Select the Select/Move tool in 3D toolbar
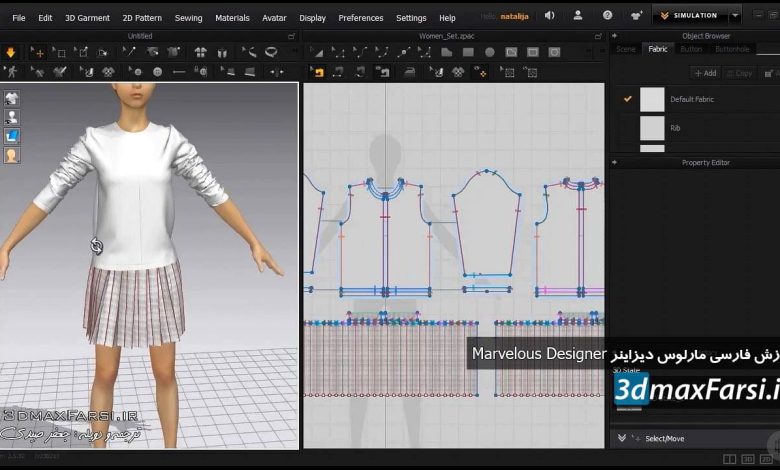Viewport: 780px width, 470px height. tap(39, 53)
